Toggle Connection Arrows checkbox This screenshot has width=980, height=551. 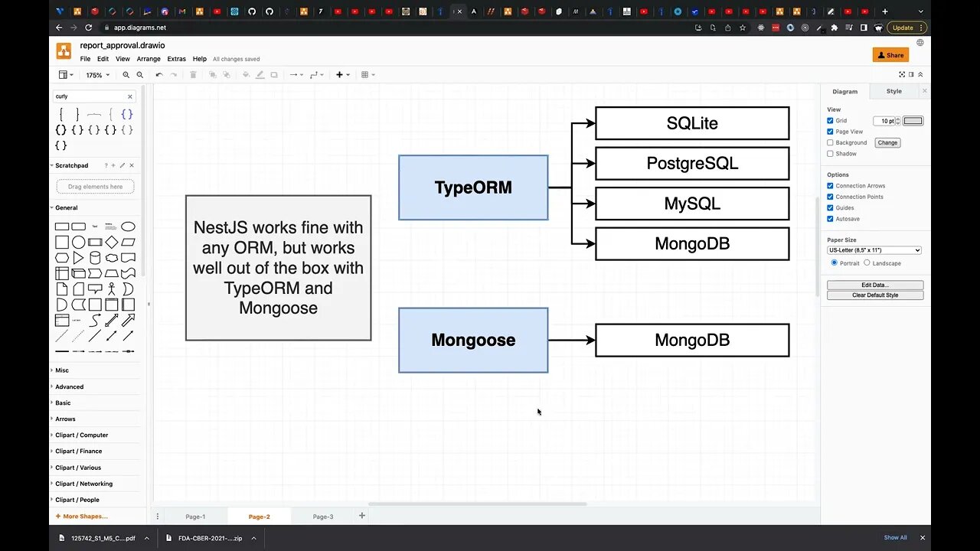click(x=830, y=186)
